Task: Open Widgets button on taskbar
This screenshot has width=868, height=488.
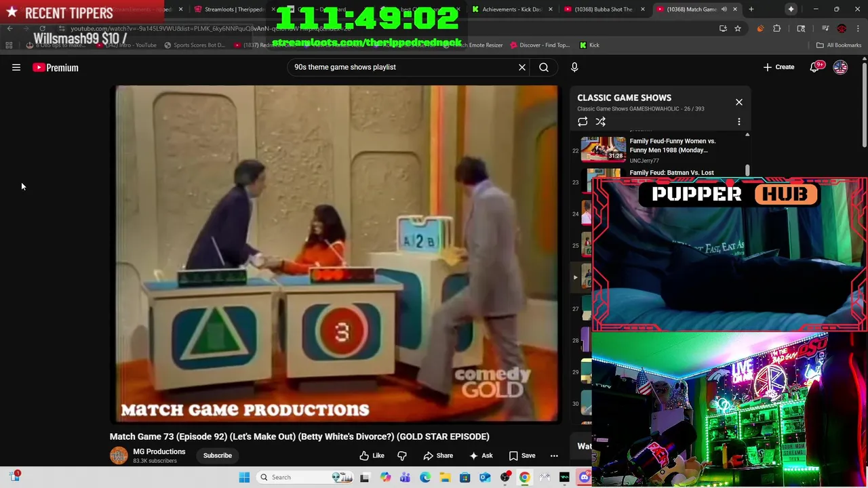Action: pos(15,477)
